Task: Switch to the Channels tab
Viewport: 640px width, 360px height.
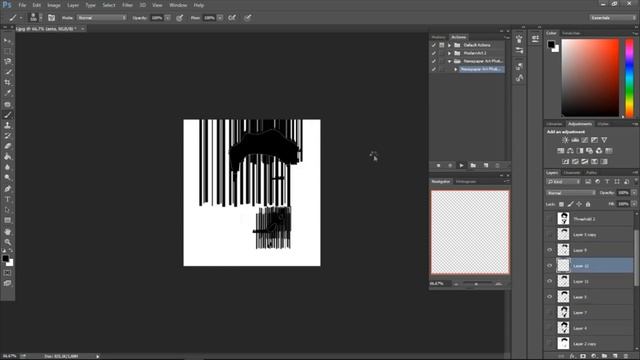Action: [x=571, y=173]
